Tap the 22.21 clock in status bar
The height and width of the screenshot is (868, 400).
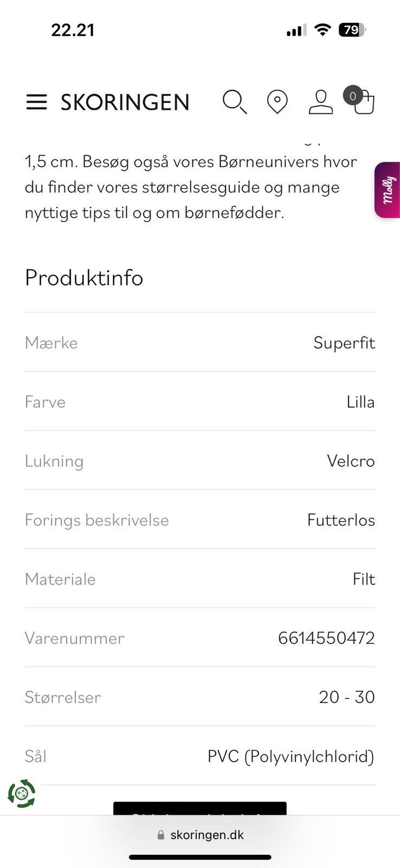[73, 30]
